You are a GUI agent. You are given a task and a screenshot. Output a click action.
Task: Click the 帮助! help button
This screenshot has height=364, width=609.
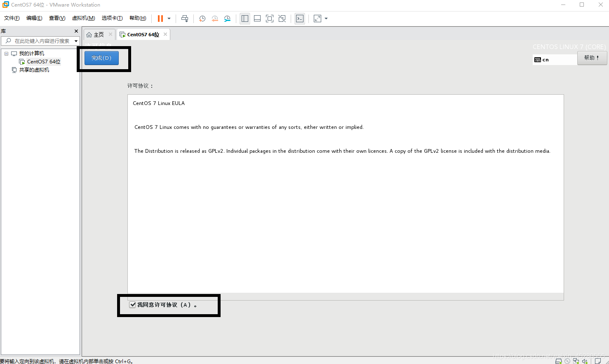[592, 58]
